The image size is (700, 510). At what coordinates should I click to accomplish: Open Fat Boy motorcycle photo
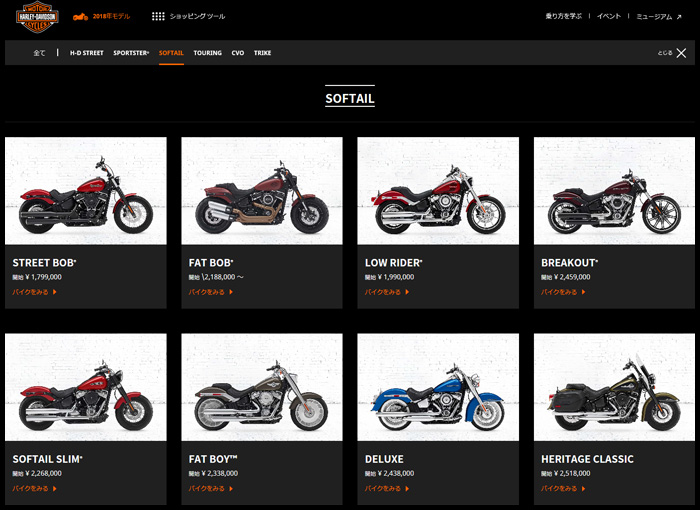coord(262,387)
